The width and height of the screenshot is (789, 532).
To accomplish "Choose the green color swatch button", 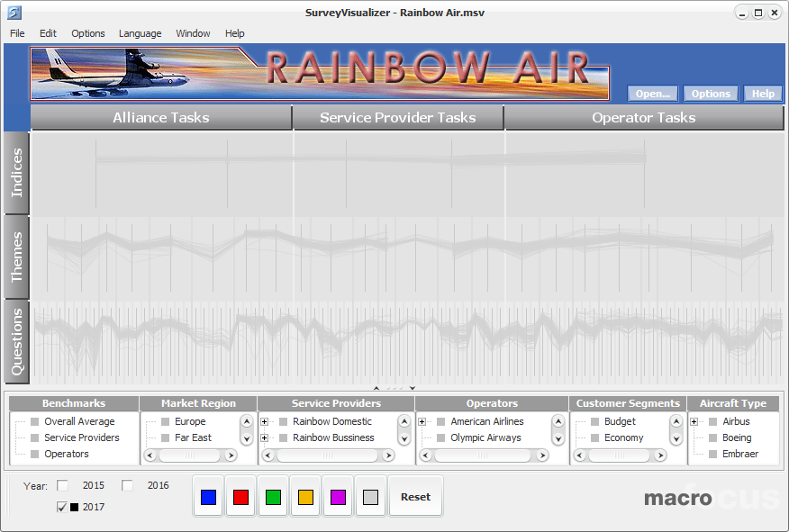I will pos(274,497).
